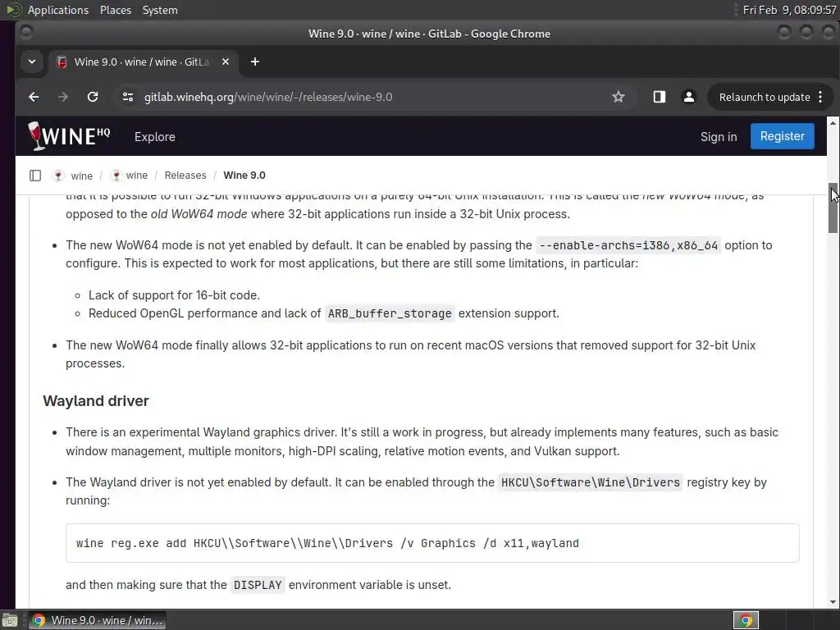Open the Applications menu
Viewport: 840px width, 630px height.
pos(58,10)
